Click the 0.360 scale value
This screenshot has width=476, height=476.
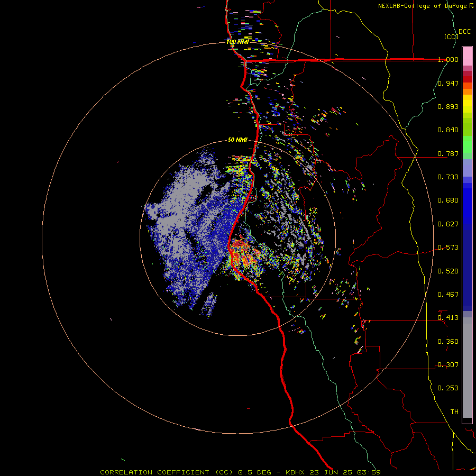click(x=448, y=342)
